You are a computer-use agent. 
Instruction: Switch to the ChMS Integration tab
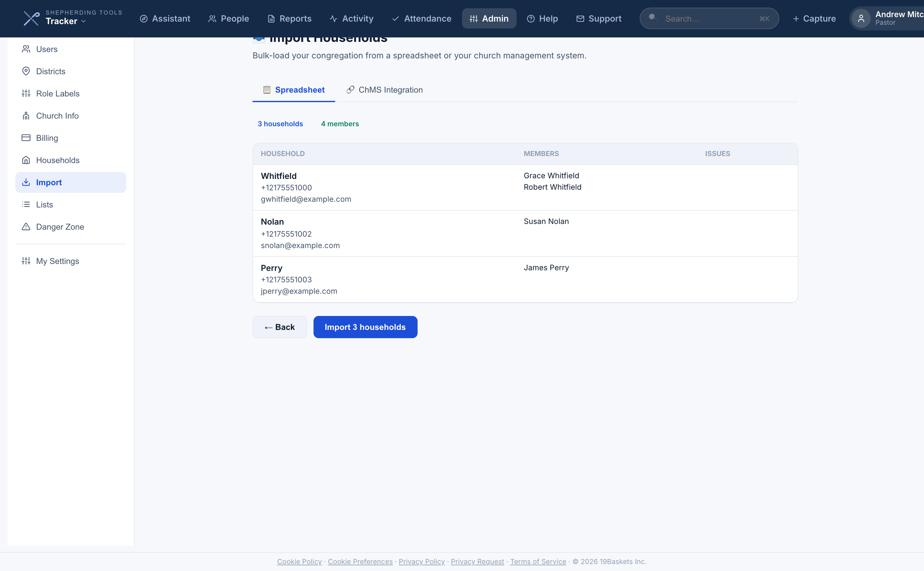point(384,90)
